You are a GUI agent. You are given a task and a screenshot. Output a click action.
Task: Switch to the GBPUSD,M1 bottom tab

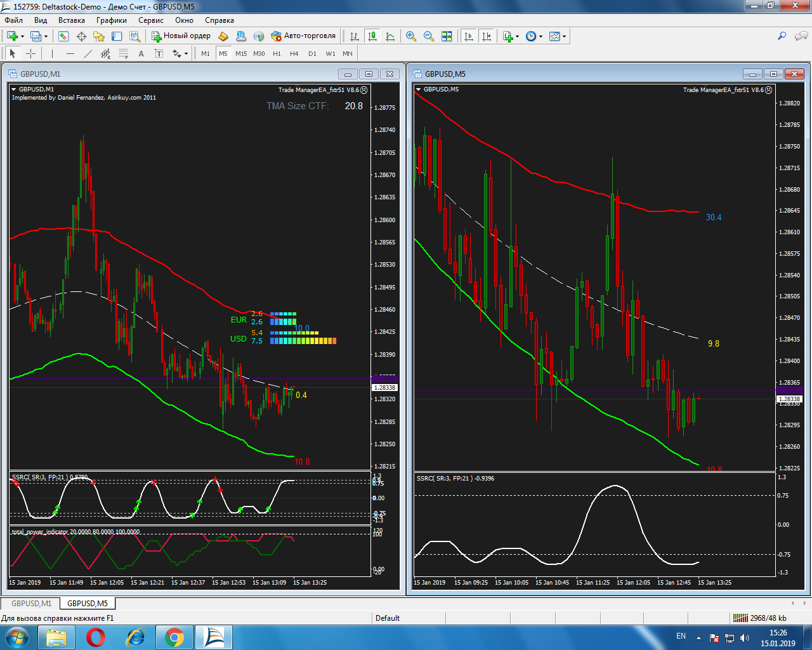(x=31, y=603)
